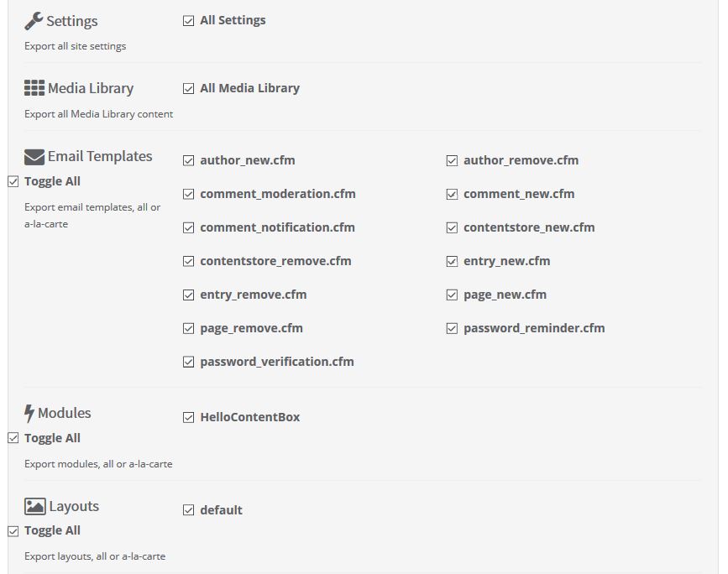Viewport: 728px width, 574px height.
Task: Toggle all Modules checkbox
Action: tap(13, 438)
